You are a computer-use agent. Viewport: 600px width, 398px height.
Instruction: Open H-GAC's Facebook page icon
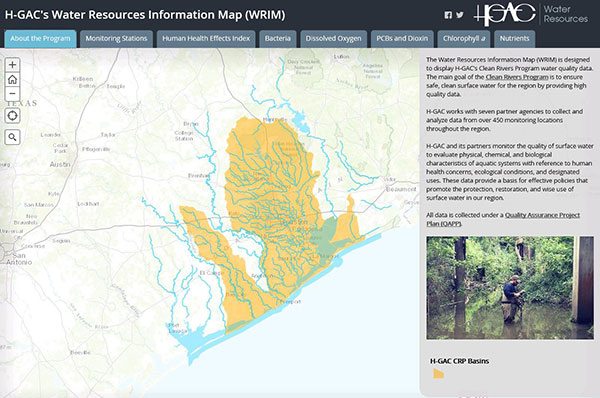448,15
